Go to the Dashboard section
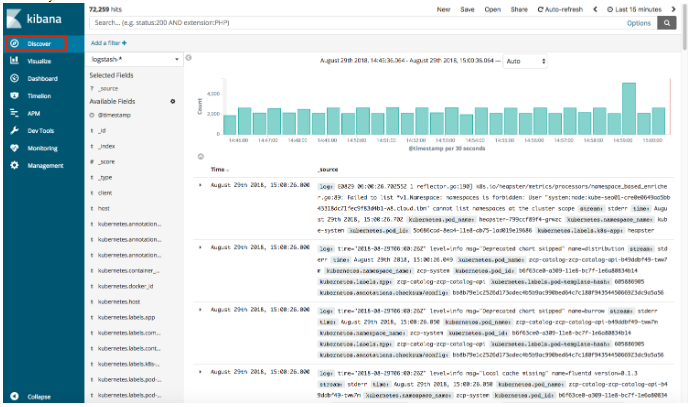Screen dimensions: 698x407 click(x=42, y=78)
